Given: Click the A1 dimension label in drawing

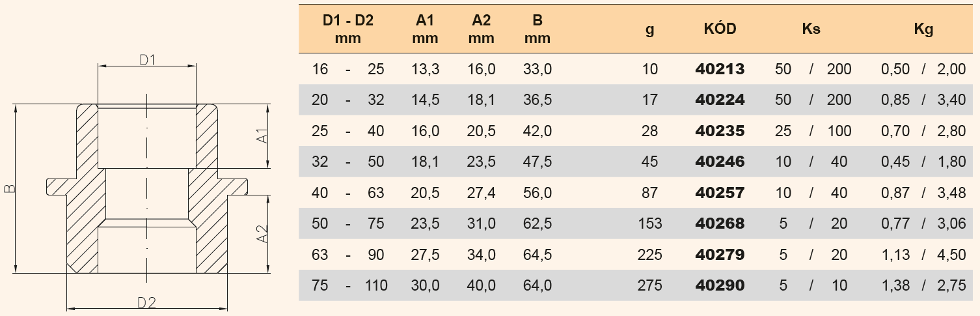Looking at the screenshot, I should click(264, 136).
